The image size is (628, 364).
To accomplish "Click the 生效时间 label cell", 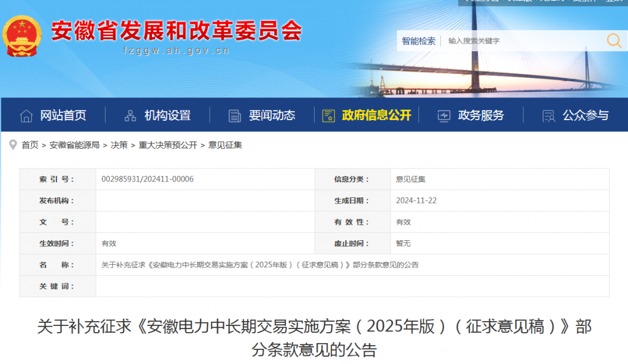I will coord(58,244).
